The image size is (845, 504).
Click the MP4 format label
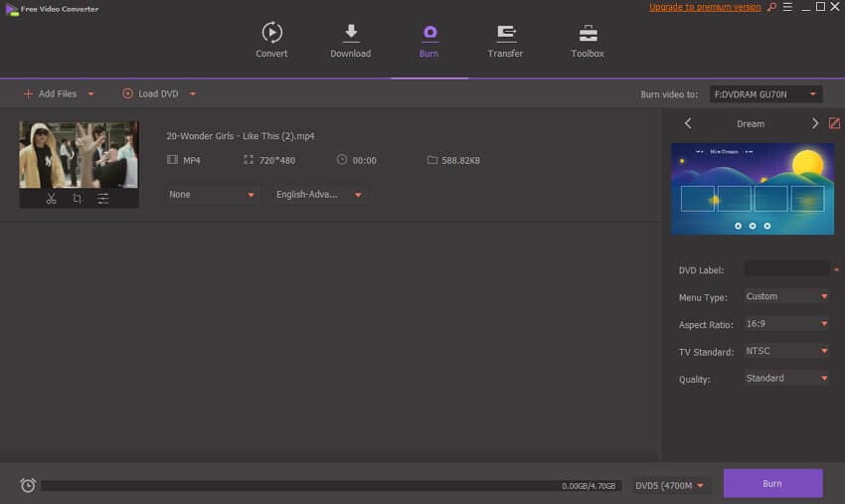click(191, 161)
